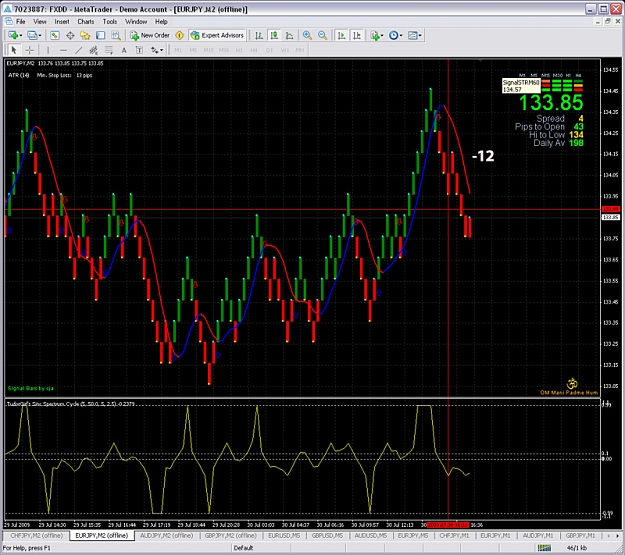The height and width of the screenshot is (555, 625).
Task: Switch to GBPUSD,M5 chart tab
Action: (x=327, y=535)
